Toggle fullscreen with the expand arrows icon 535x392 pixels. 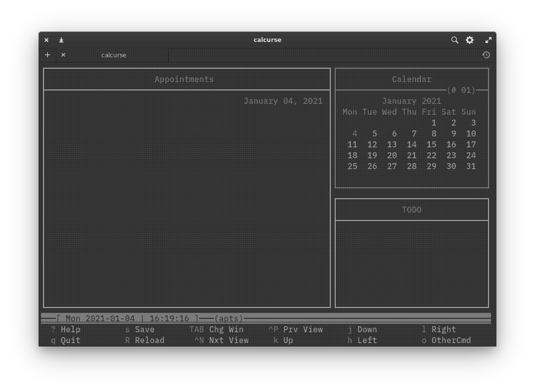pos(488,40)
